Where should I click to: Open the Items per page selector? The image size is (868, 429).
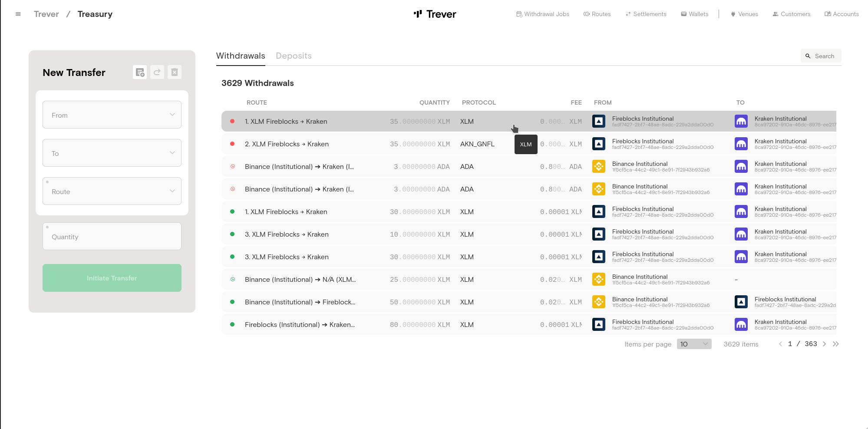[694, 344]
